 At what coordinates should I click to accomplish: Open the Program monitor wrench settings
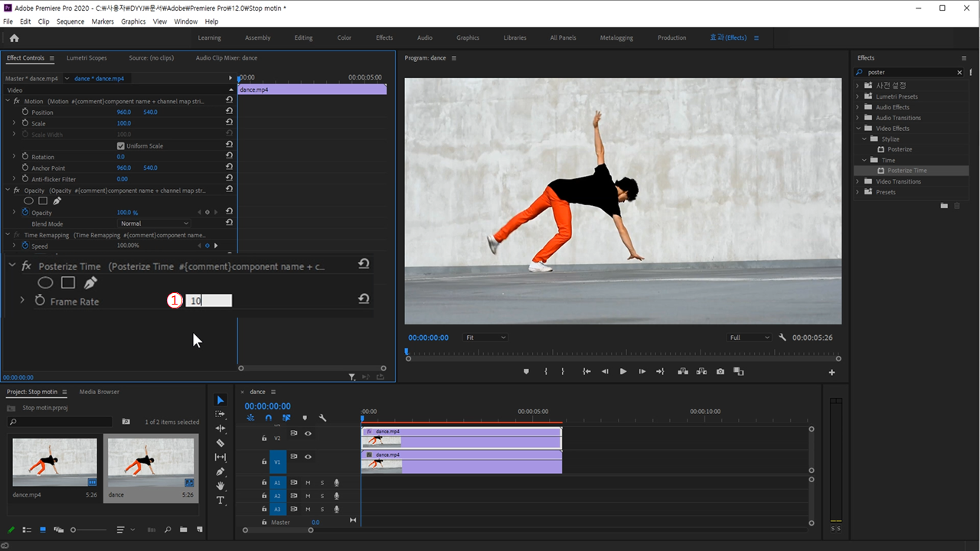click(x=782, y=337)
